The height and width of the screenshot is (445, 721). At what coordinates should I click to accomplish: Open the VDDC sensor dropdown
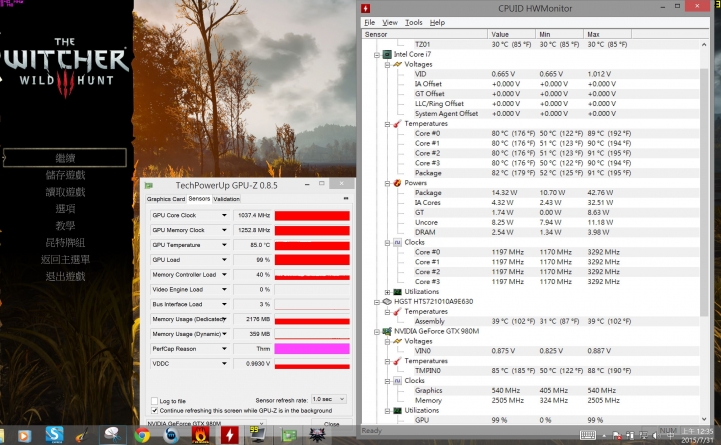tap(224, 364)
